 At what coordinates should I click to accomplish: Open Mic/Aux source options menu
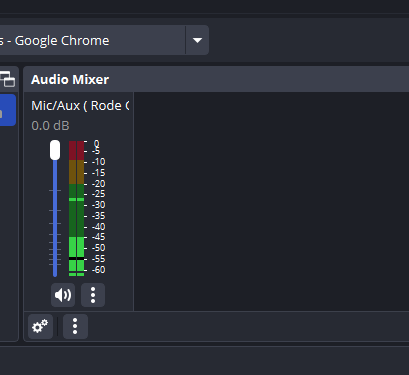coord(93,295)
